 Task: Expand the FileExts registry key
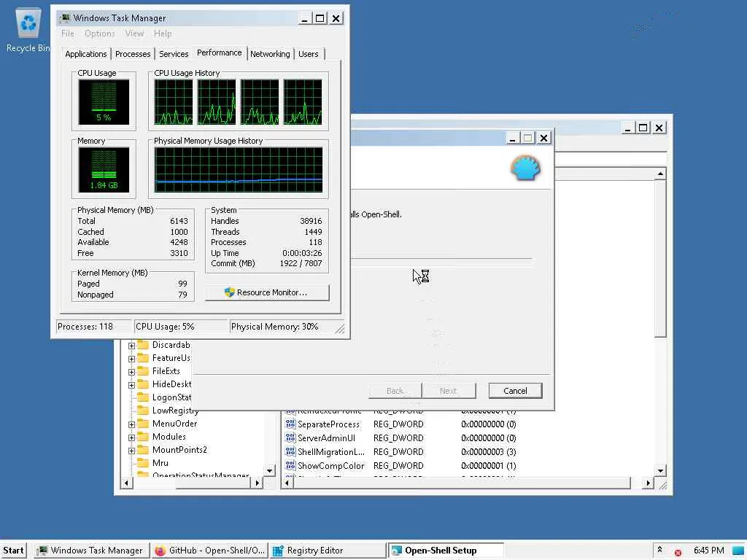131,372
